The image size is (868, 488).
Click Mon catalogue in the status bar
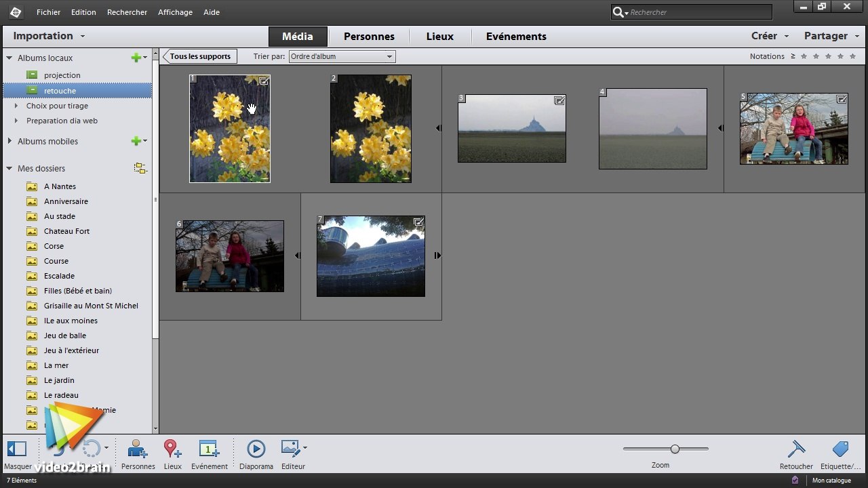[832, 481]
